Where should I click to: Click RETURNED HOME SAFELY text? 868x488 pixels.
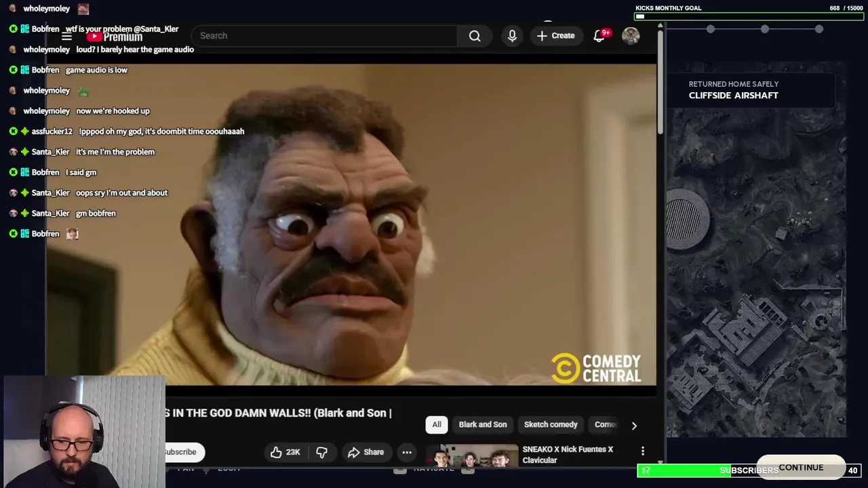[734, 84]
